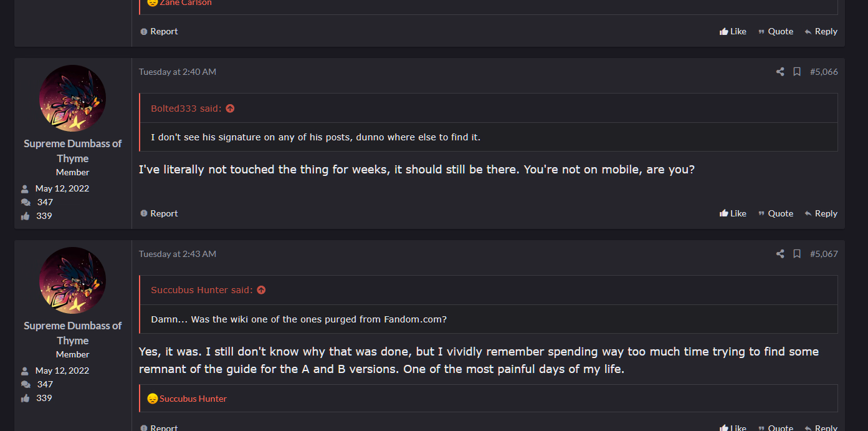Viewport: 868px width, 431px height.
Task: Open the Tuesday at 2:43 AM timestamp
Action: [x=178, y=254]
